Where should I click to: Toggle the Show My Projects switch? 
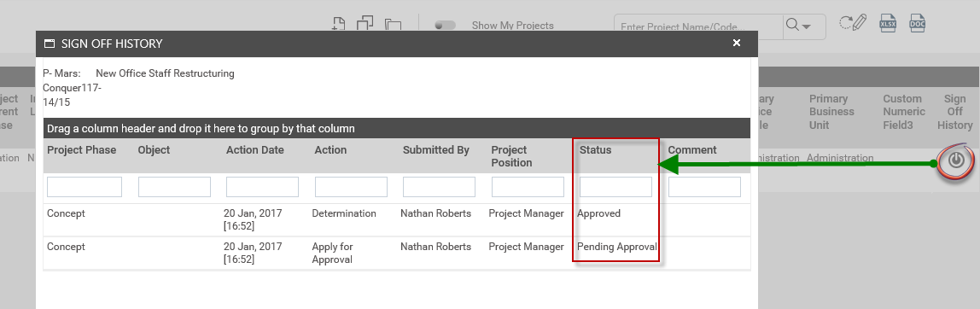[445, 26]
